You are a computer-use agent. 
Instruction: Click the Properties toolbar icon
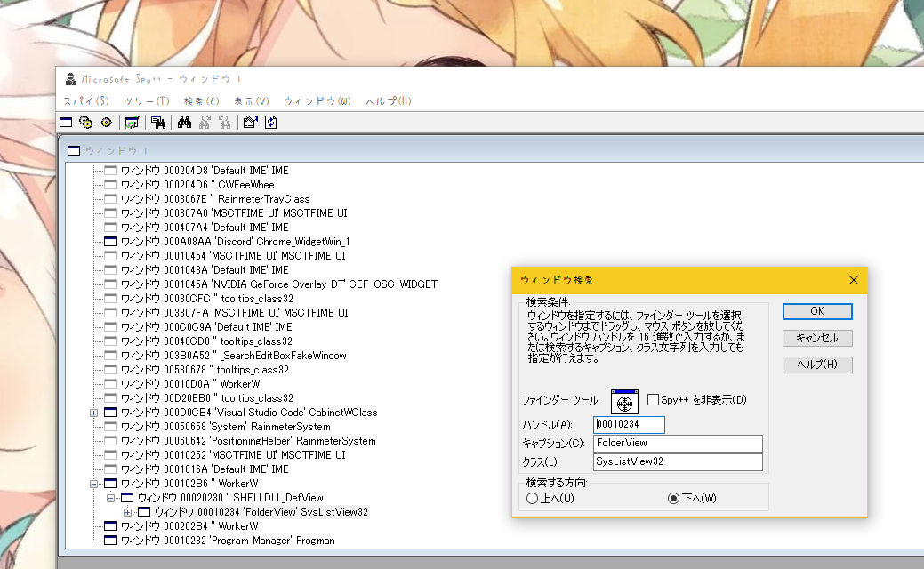coord(251,123)
